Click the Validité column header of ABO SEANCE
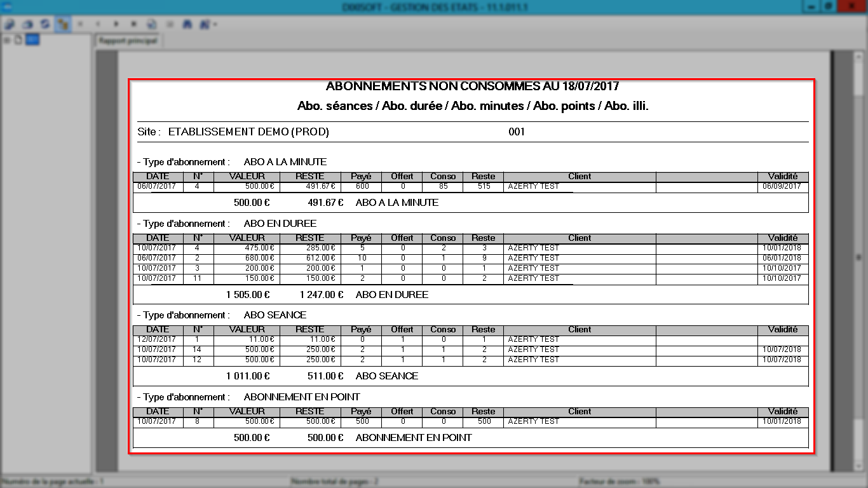The width and height of the screenshot is (868, 488). click(x=782, y=330)
